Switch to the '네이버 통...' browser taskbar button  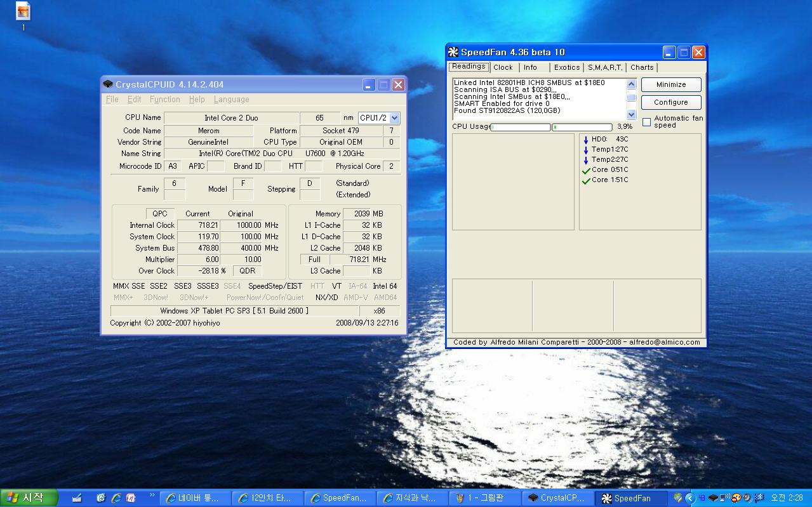(x=196, y=499)
